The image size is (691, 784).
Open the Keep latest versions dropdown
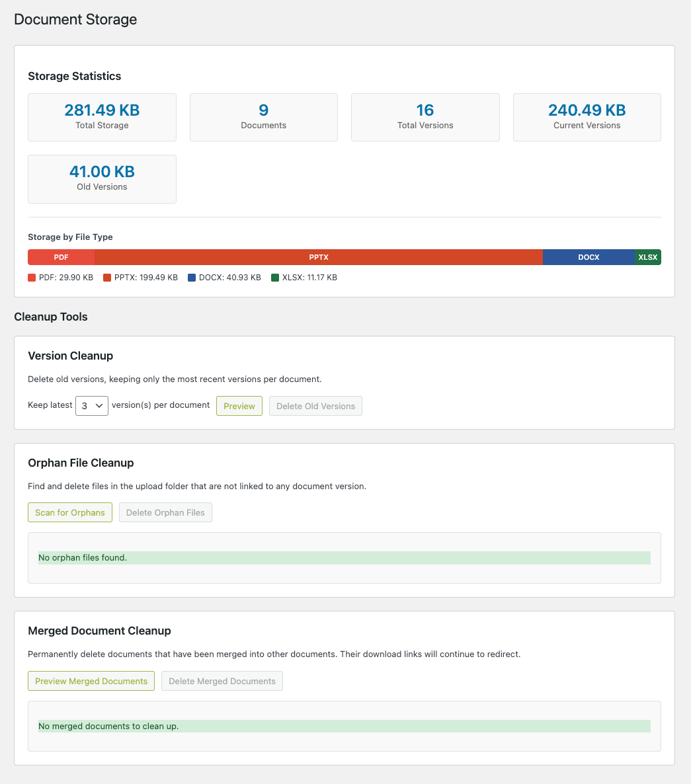(92, 406)
